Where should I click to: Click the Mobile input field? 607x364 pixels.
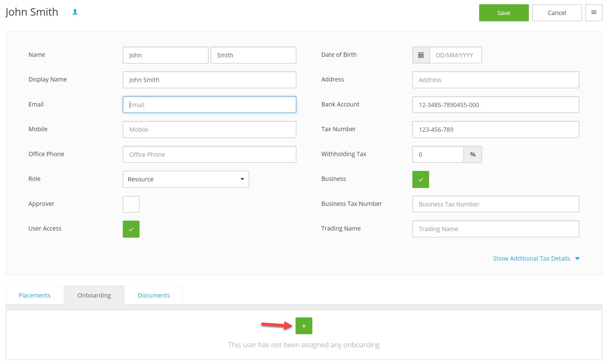coord(209,129)
